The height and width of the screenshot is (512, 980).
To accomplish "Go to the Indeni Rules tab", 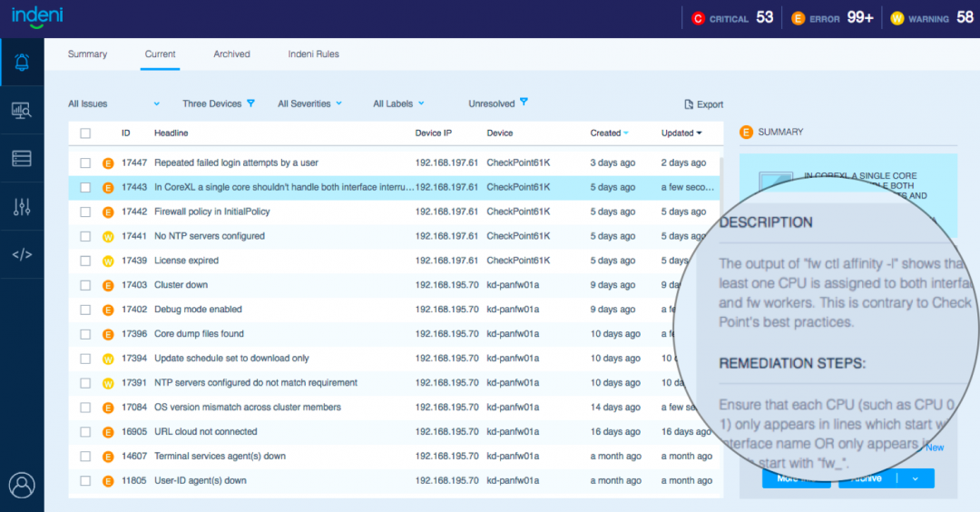I will click(314, 54).
